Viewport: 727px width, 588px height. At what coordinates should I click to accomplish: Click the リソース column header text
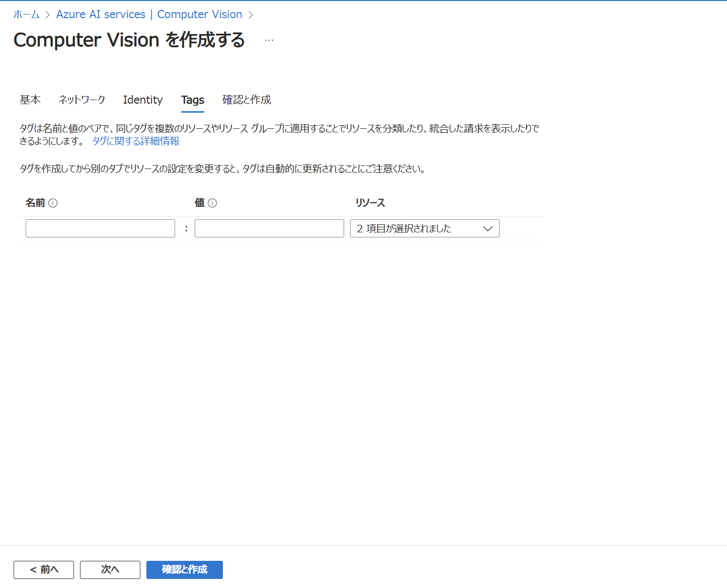pyautogui.click(x=370, y=203)
